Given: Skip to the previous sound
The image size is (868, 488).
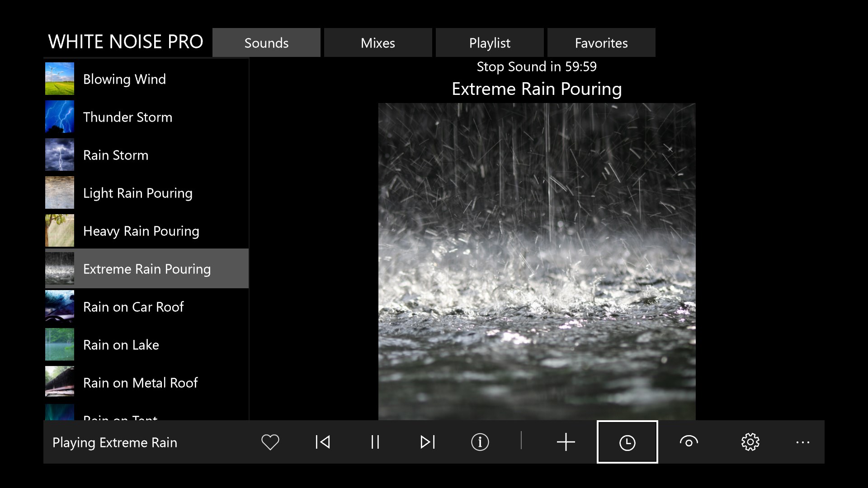Looking at the screenshot, I should pyautogui.click(x=323, y=442).
